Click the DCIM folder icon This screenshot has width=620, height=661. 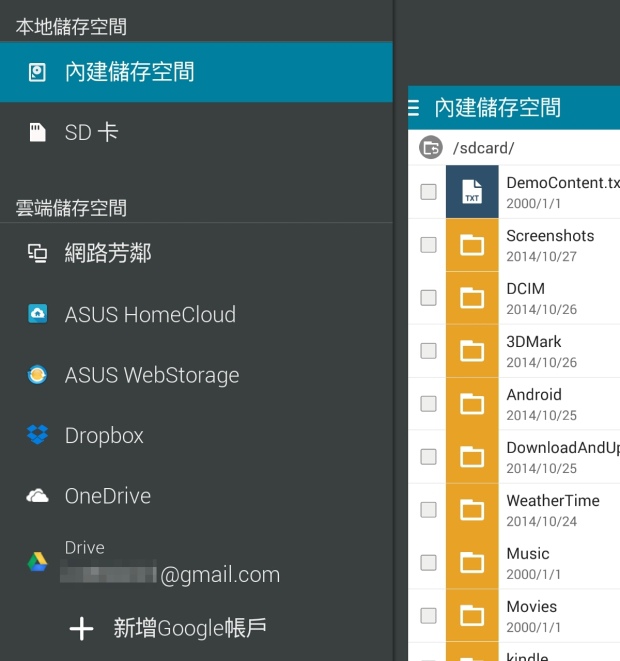[x=472, y=298]
